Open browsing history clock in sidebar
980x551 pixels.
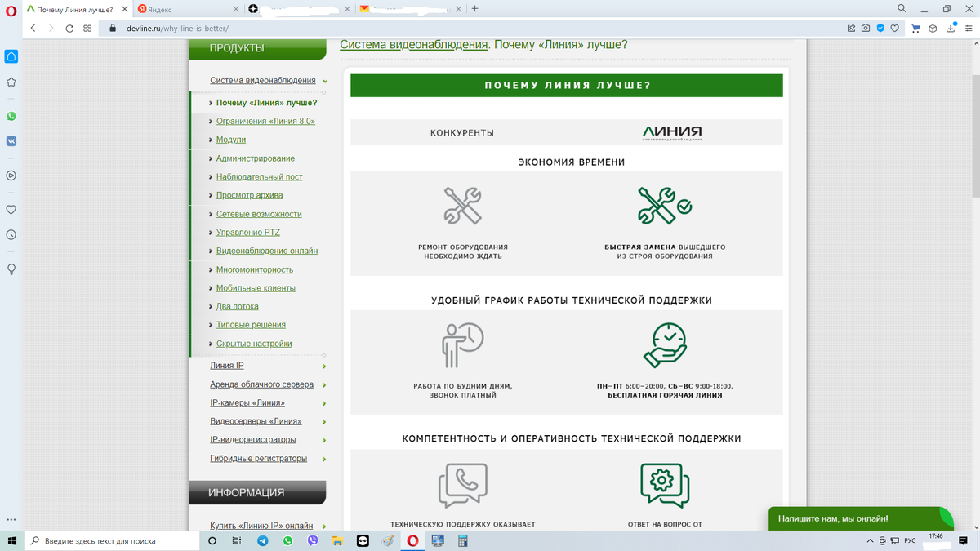11,234
